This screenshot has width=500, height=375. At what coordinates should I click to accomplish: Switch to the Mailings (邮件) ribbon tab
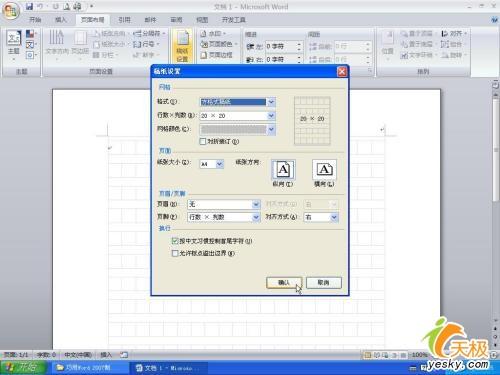click(150, 20)
